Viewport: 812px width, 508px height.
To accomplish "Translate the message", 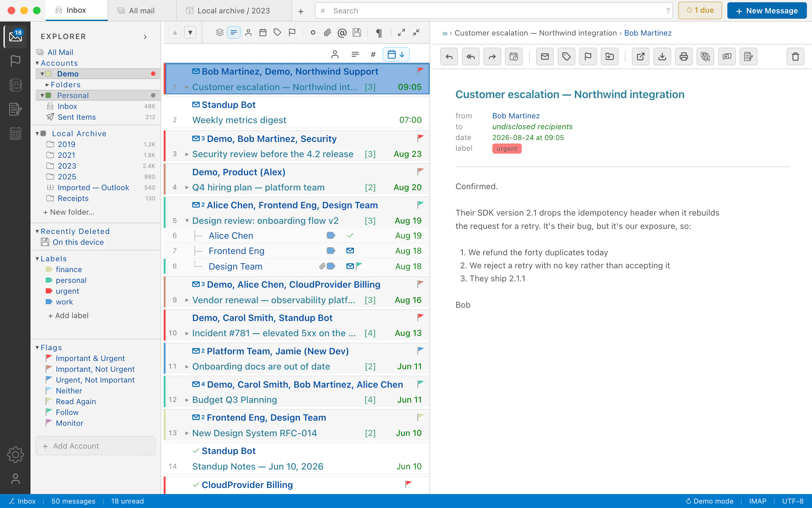I will (x=705, y=57).
